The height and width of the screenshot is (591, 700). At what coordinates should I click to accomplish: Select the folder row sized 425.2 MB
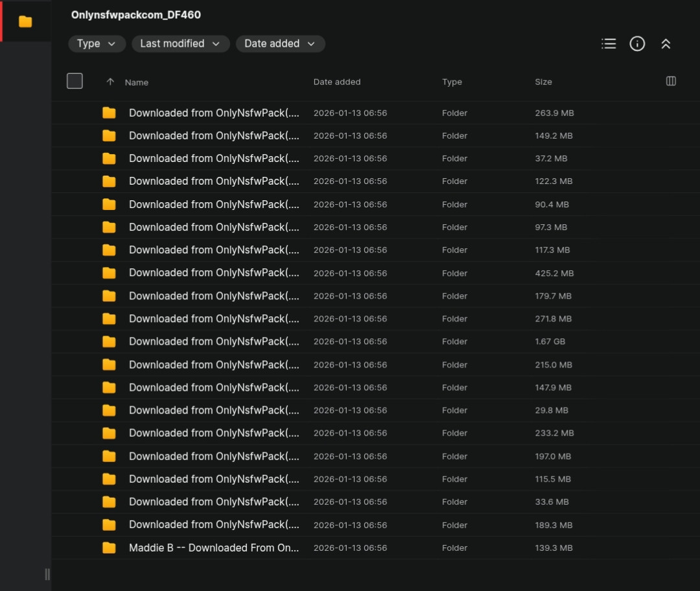(214, 273)
